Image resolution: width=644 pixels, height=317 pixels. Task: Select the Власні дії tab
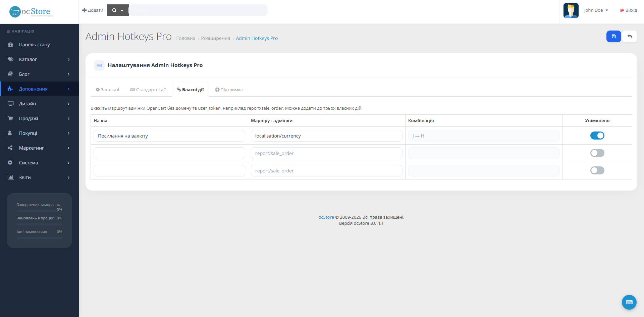point(190,90)
